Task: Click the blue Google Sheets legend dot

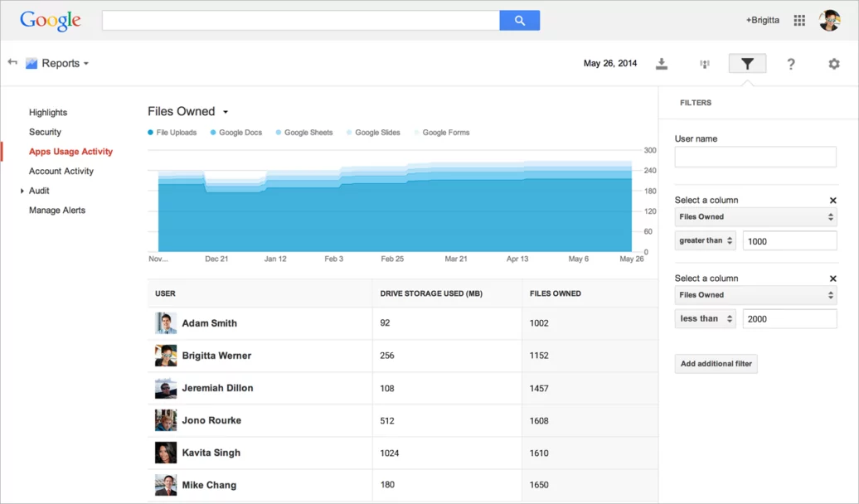Action: (278, 132)
